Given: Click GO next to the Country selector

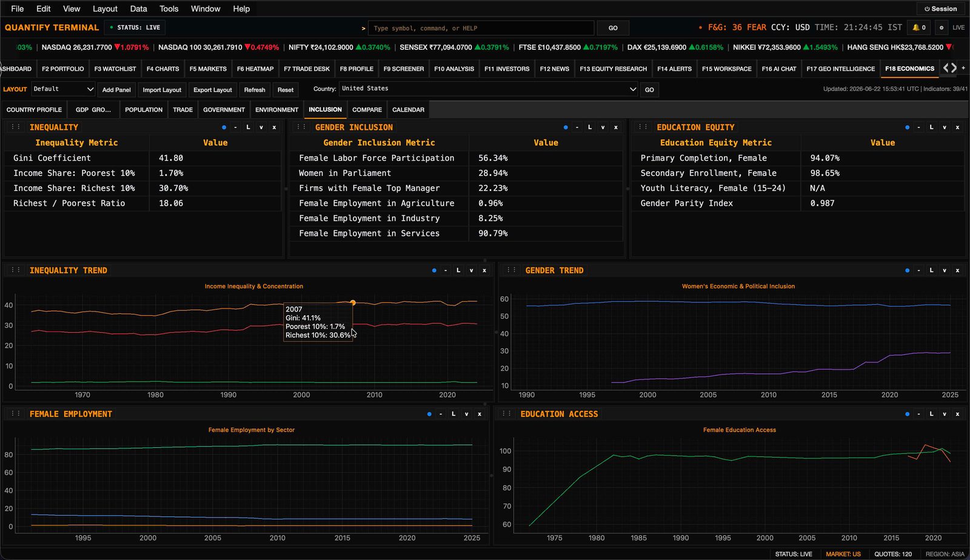Looking at the screenshot, I should 649,90.
